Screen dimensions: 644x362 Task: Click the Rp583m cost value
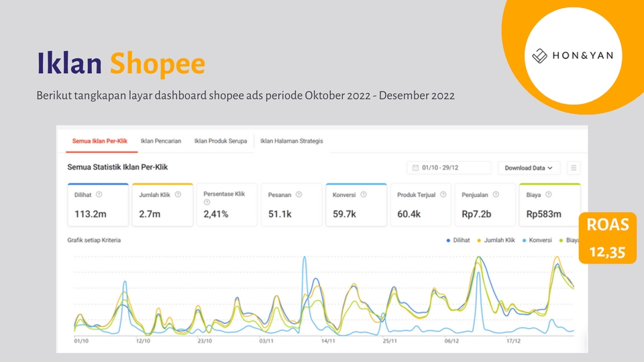point(544,214)
